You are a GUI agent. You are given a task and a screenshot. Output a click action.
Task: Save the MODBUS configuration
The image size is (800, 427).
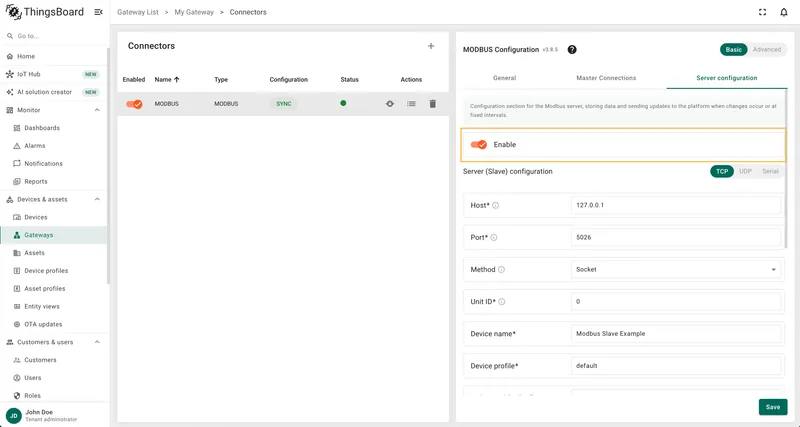coord(772,407)
